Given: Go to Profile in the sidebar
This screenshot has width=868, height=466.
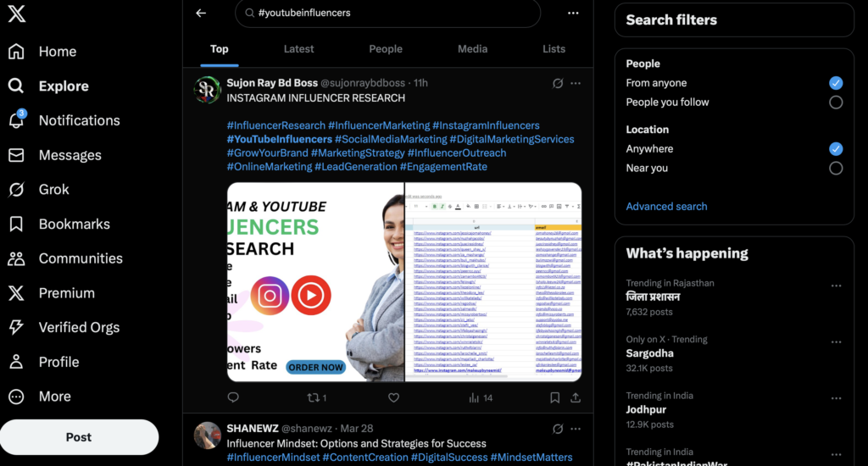Looking at the screenshot, I should (x=43, y=362).
